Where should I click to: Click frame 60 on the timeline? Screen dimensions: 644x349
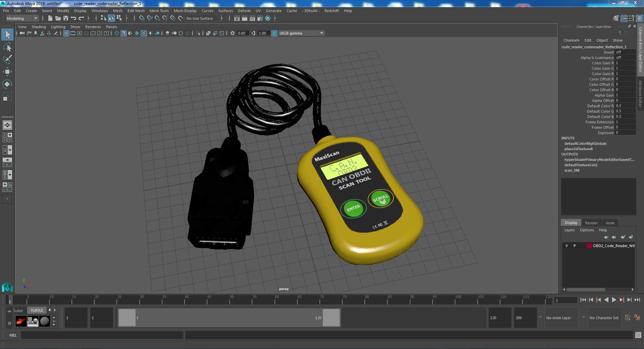(277, 299)
